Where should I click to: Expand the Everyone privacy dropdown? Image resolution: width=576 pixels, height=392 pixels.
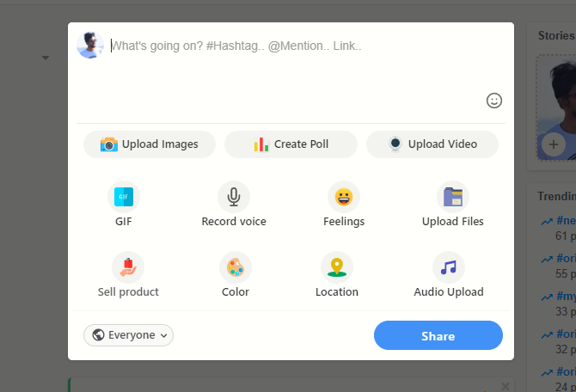pyautogui.click(x=129, y=335)
